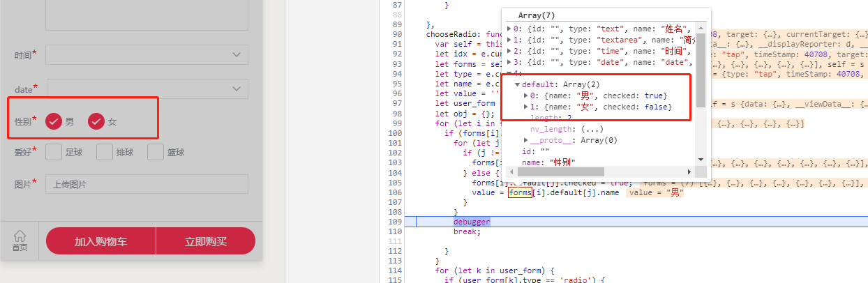Expand array item 3 of type date
Screen dimensions: 868x283
click(509, 62)
